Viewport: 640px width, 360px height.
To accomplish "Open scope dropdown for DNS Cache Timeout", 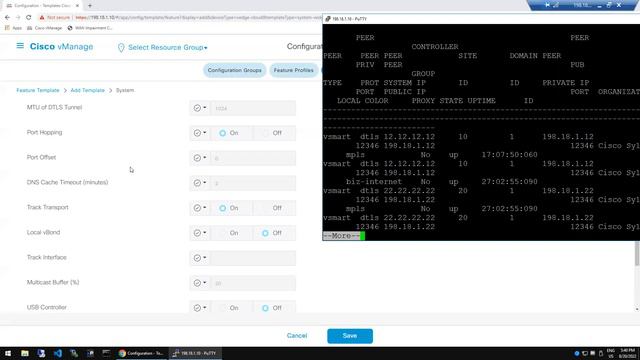I will point(200,183).
